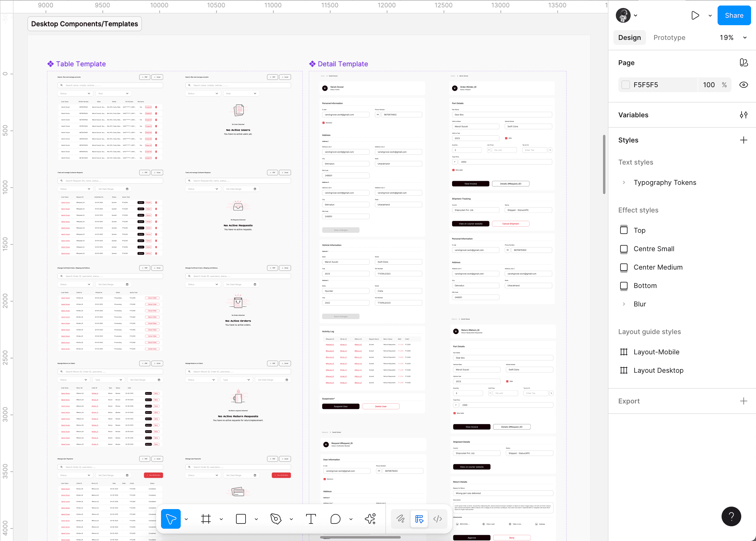Select the Comment tool
This screenshot has width=756, height=541.
pos(335,519)
